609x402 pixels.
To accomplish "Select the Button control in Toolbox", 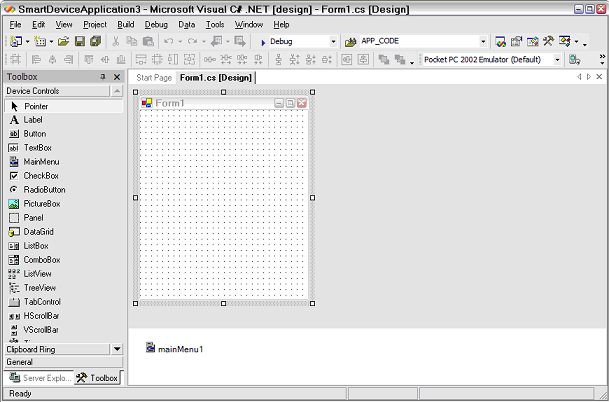I will click(64, 134).
